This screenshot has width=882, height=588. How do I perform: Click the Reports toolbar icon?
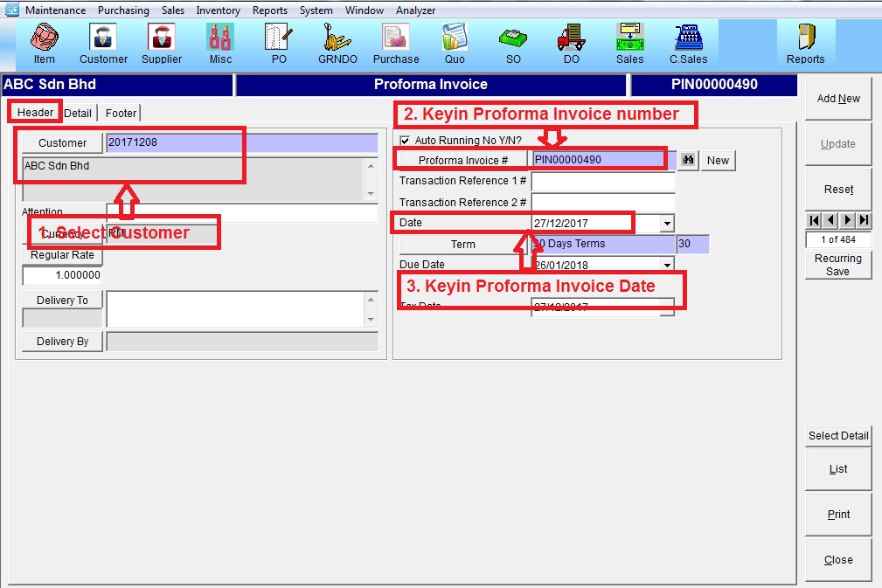(x=805, y=42)
